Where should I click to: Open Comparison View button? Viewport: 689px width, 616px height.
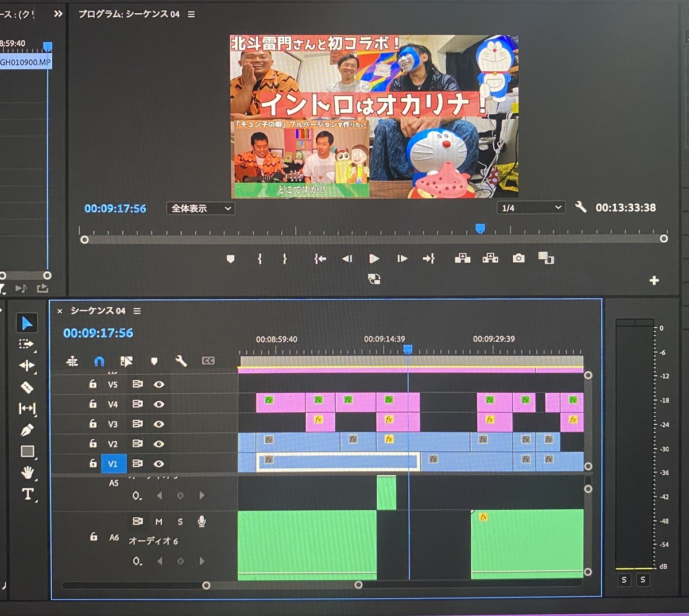pos(546,258)
